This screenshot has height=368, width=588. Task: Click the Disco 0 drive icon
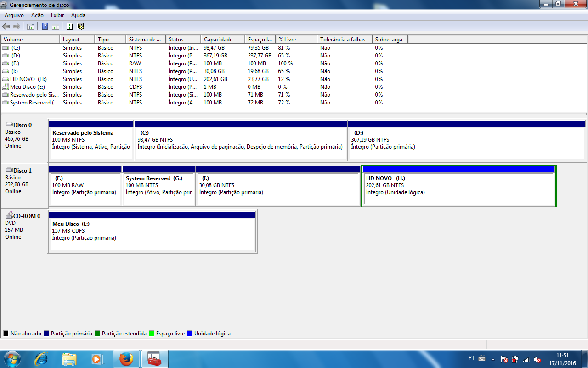(x=9, y=125)
